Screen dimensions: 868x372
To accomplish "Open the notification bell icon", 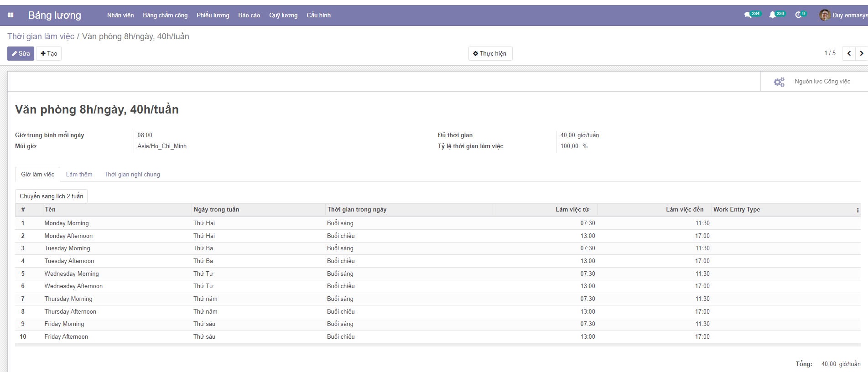I will tap(772, 15).
